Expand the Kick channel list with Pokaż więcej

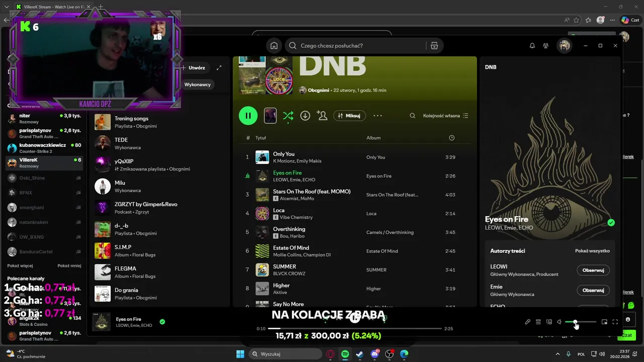(x=20, y=265)
